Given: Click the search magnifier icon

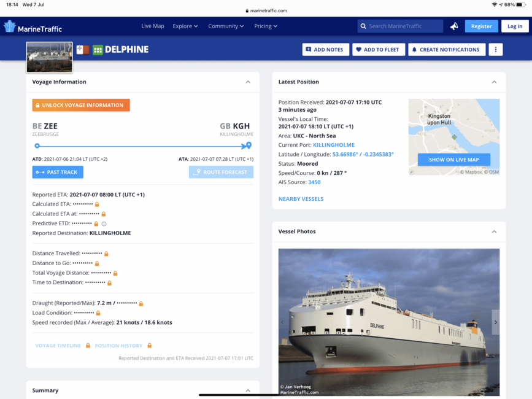Looking at the screenshot, I should click(363, 26).
